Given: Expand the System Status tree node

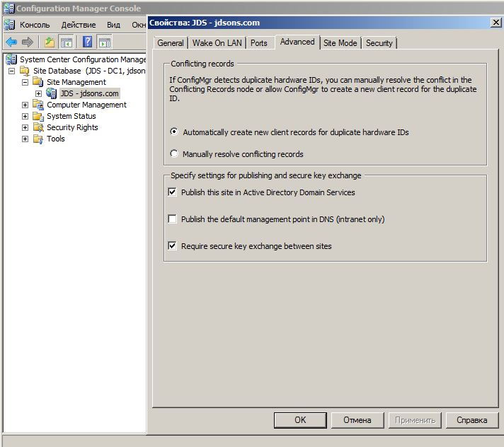Looking at the screenshot, I should [25, 116].
